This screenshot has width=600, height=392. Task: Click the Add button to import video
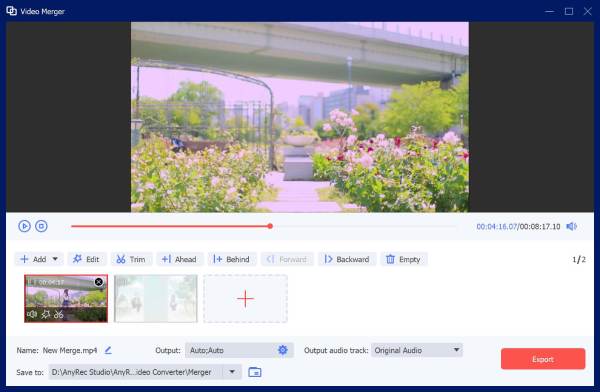[x=33, y=259]
